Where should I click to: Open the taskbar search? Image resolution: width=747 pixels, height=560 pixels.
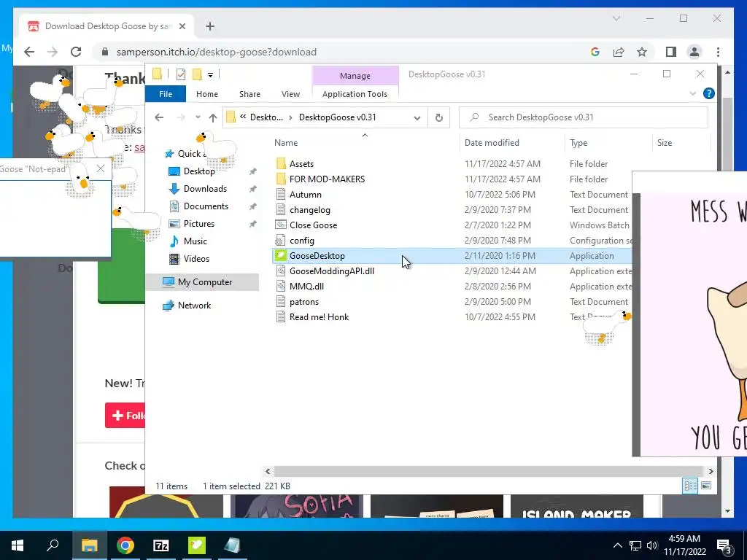(53, 545)
